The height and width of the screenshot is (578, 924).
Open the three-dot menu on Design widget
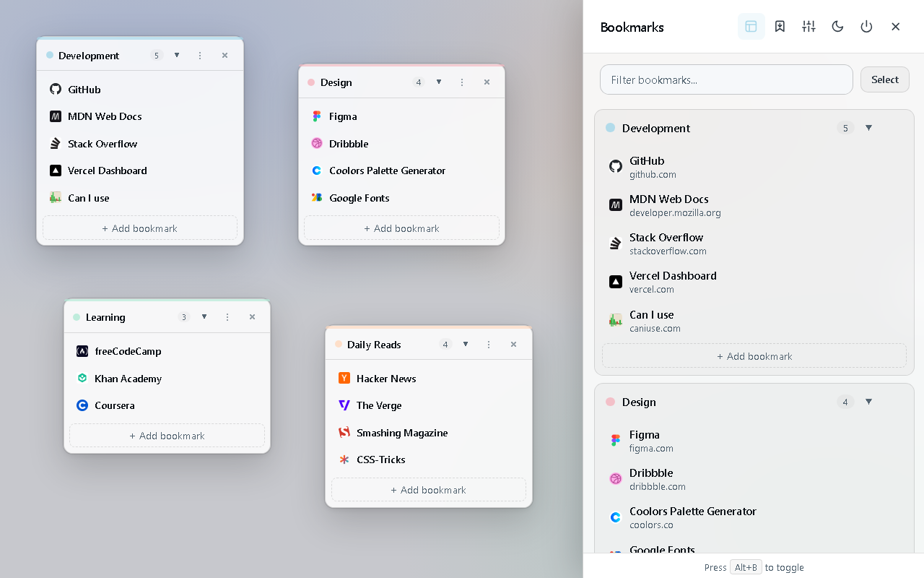[462, 82]
